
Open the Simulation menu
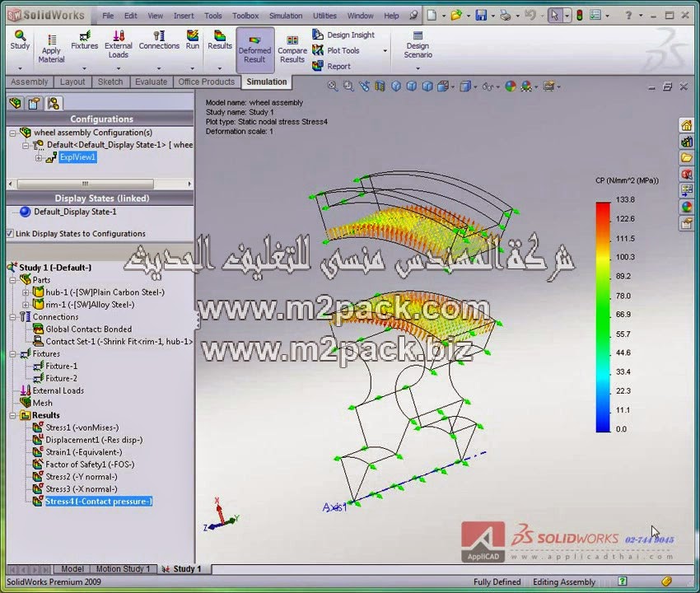pyautogui.click(x=286, y=16)
